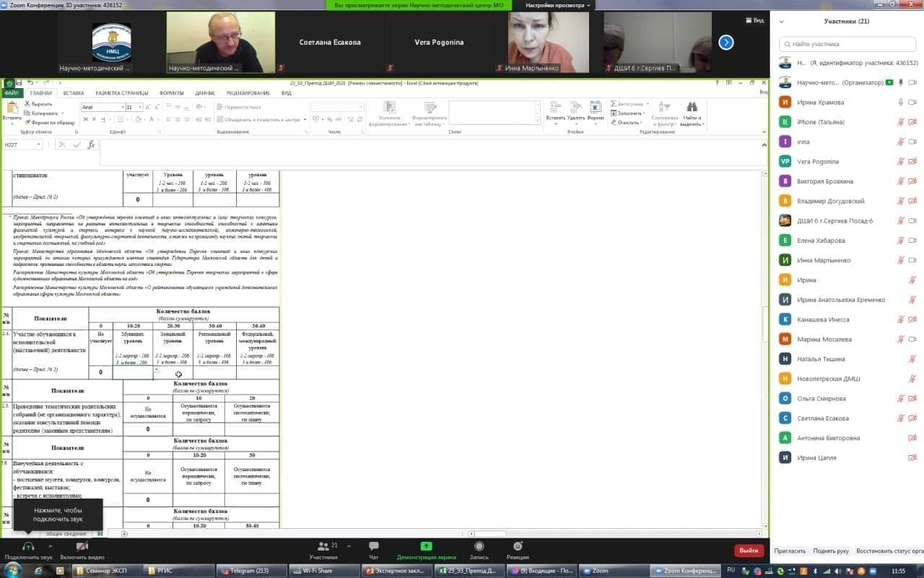Add a new sheet with plus icon
This screenshot has width=924, height=578.
(x=124, y=533)
